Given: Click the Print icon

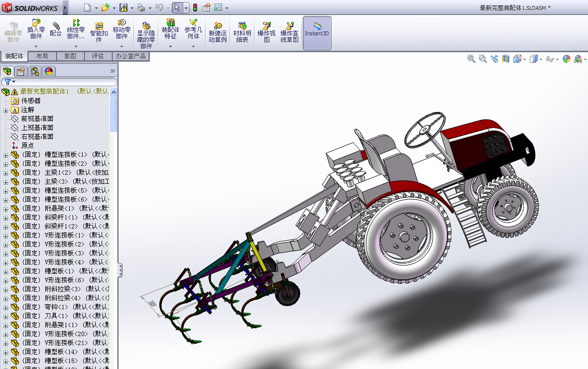Looking at the screenshot, I should (141, 7).
